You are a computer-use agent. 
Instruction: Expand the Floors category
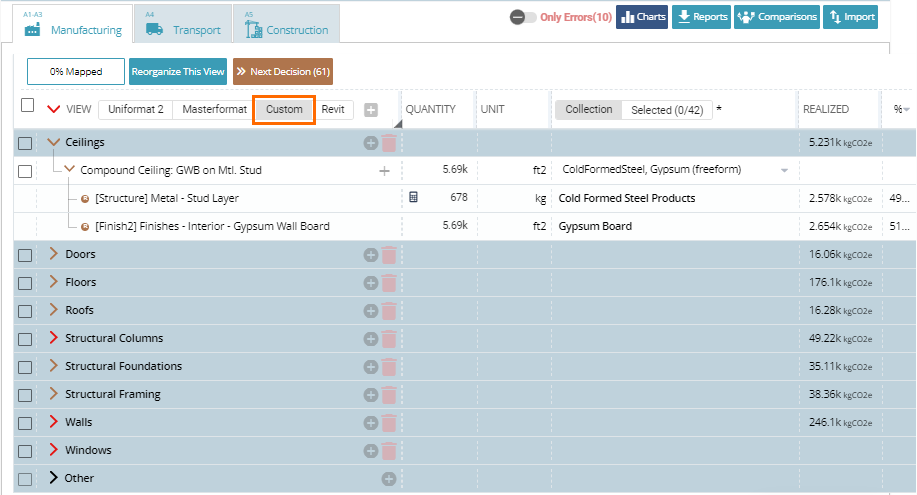[54, 282]
